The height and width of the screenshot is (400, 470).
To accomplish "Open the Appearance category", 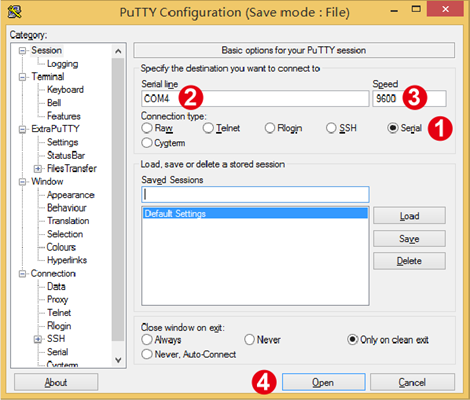I will [x=71, y=195].
